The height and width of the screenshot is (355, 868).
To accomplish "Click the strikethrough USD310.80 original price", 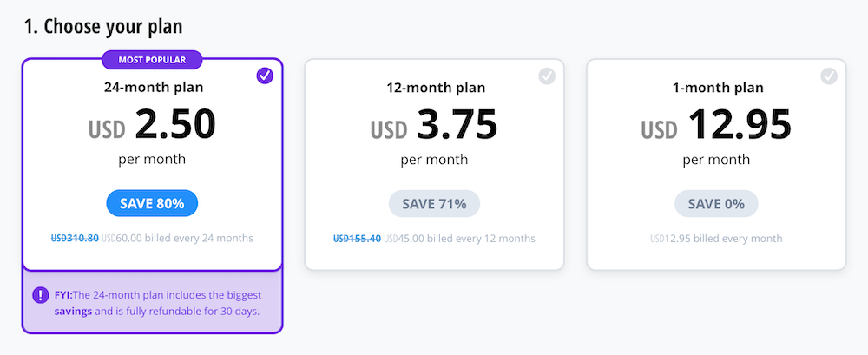I will point(75,238).
